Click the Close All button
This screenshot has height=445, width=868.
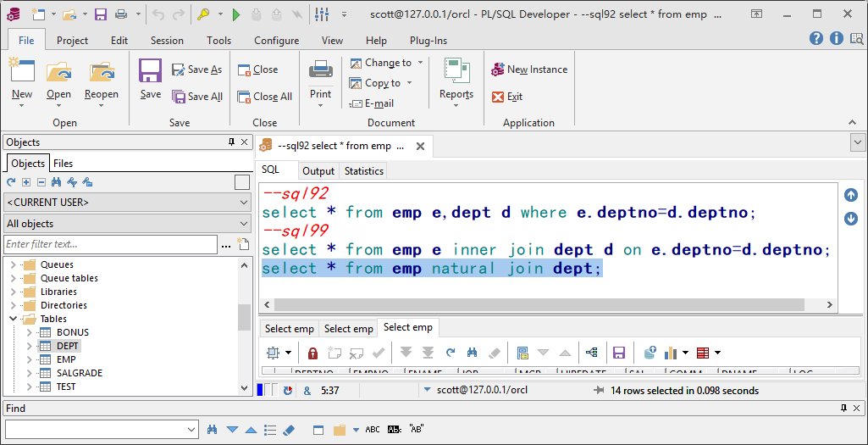[x=264, y=97]
